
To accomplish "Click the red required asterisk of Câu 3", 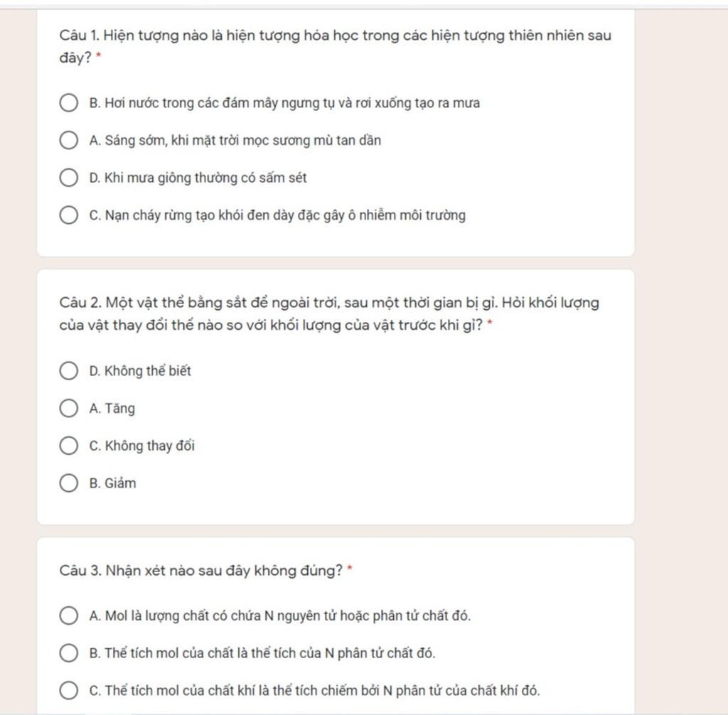I will (x=350, y=568).
